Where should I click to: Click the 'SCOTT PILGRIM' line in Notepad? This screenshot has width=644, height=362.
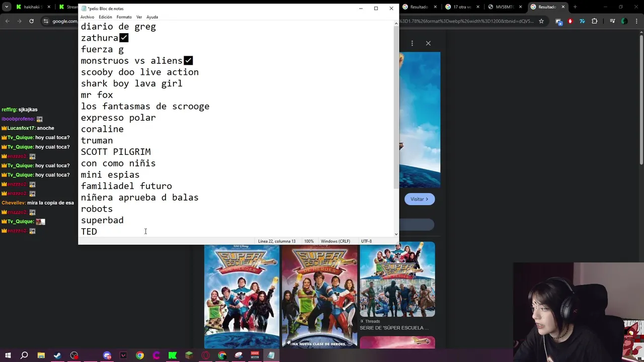tap(116, 152)
